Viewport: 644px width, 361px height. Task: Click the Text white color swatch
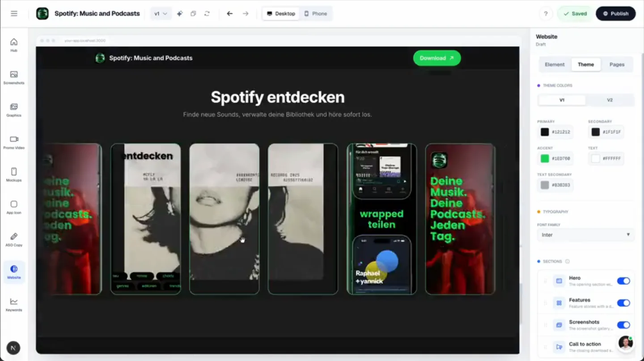pyautogui.click(x=596, y=158)
